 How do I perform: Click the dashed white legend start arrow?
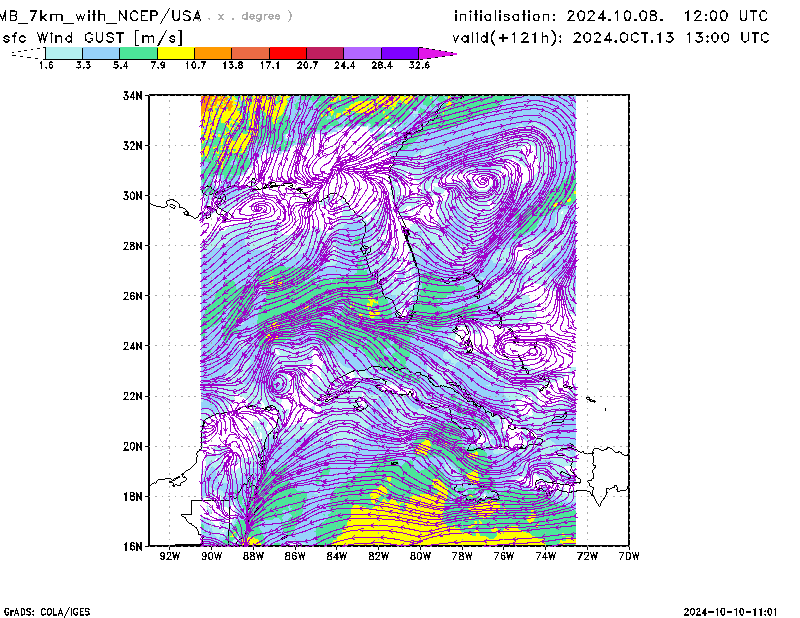[x=28, y=53]
